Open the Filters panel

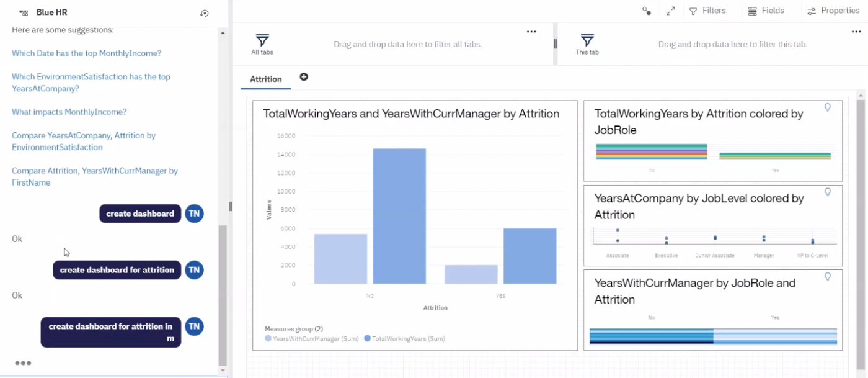(711, 11)
